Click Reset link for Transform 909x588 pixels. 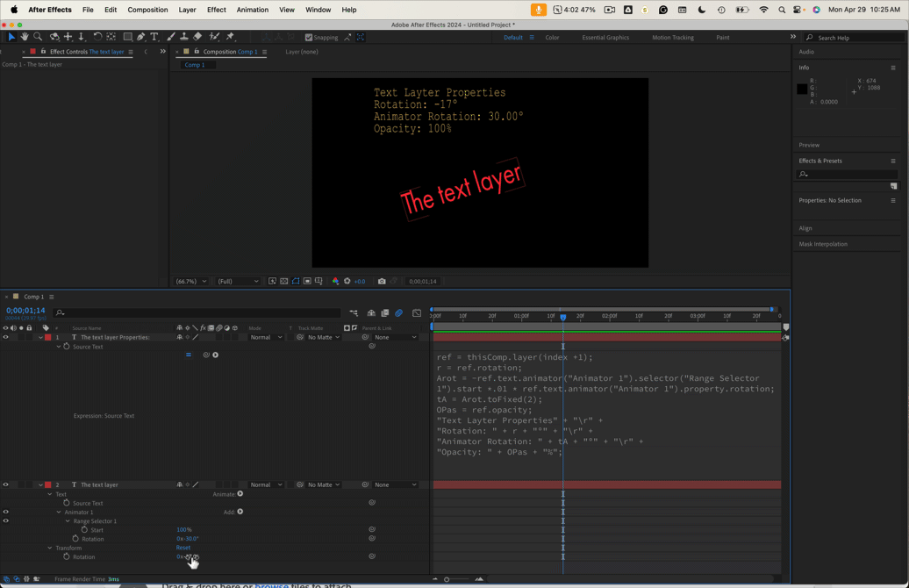point(183,548)
